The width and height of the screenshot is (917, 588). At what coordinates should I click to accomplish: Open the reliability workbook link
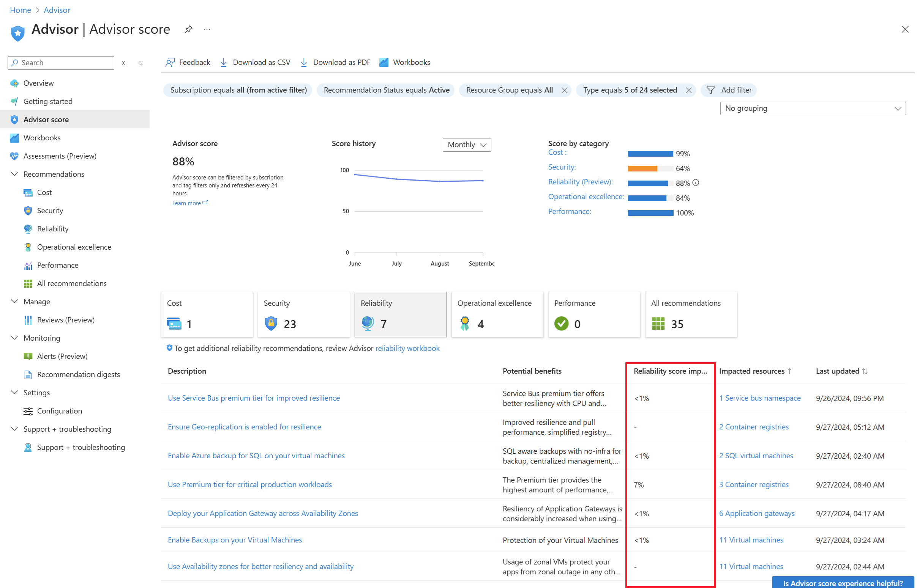[x=407, y=348]
